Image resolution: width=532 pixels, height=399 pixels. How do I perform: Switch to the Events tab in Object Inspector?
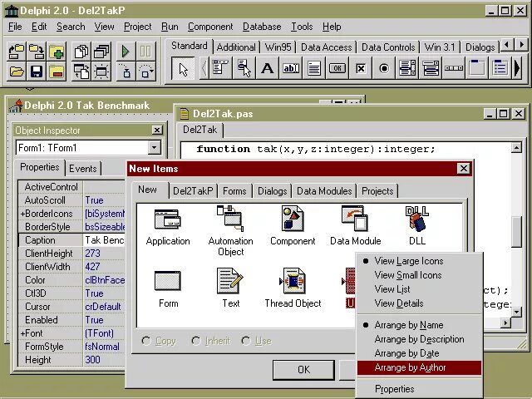[x=83, y=169]
